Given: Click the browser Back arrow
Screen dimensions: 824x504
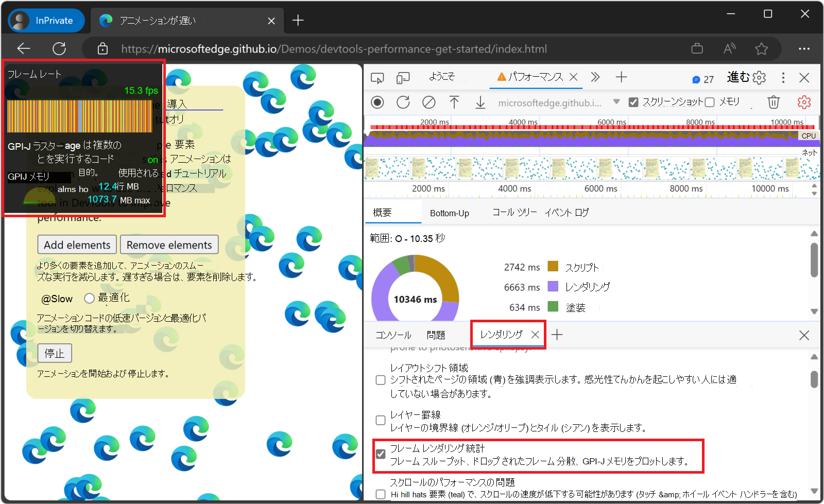Looking at the screenshot, I should point(24,49).
